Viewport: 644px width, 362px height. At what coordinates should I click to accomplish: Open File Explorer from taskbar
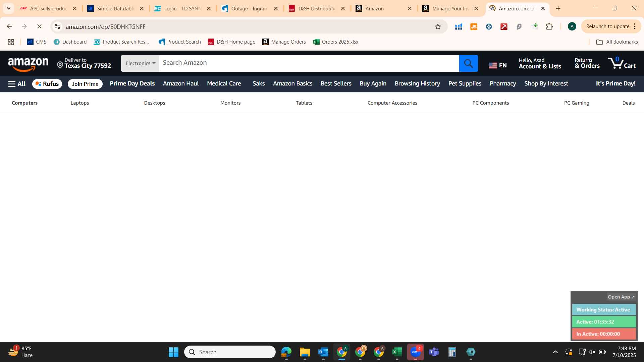click(305, 352)
